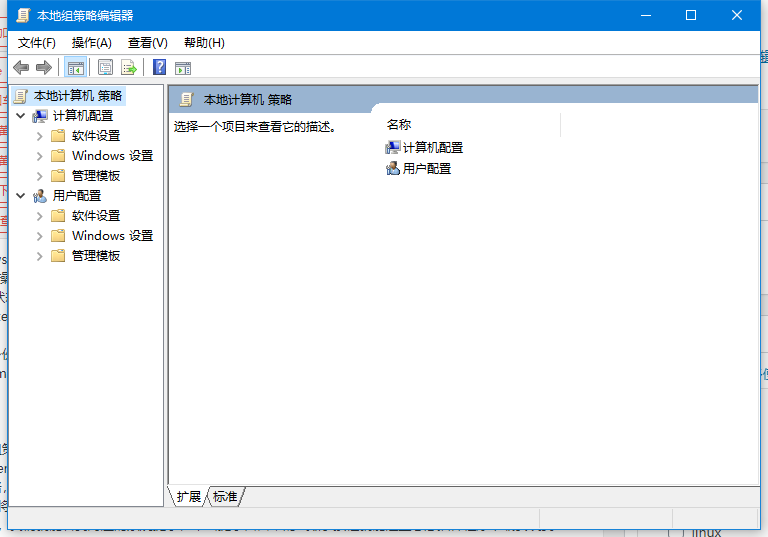The width and height of the screenshot is (768, 537).
Task: Click the folder icon of 管理模板 under 用户配置
Action: 58,256
